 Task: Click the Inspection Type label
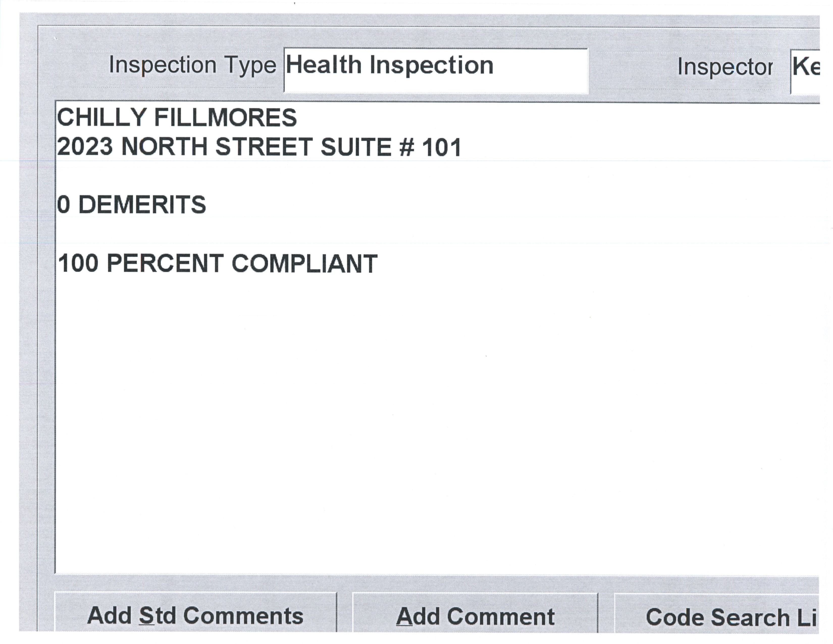coord(192,65)
